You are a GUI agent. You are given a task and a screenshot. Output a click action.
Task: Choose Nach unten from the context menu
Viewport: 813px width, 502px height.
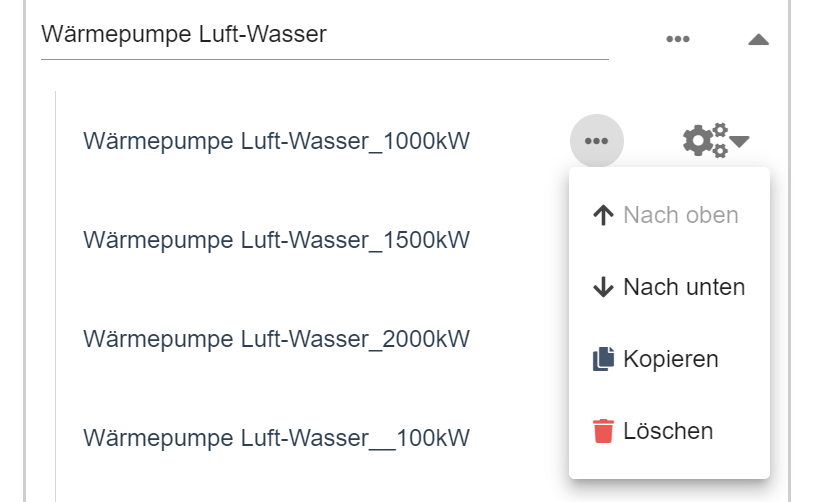(683, 287)
